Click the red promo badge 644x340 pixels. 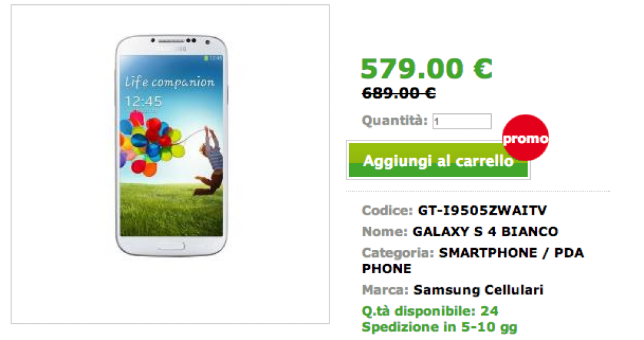pyautogui.click(x=525, y=138)
